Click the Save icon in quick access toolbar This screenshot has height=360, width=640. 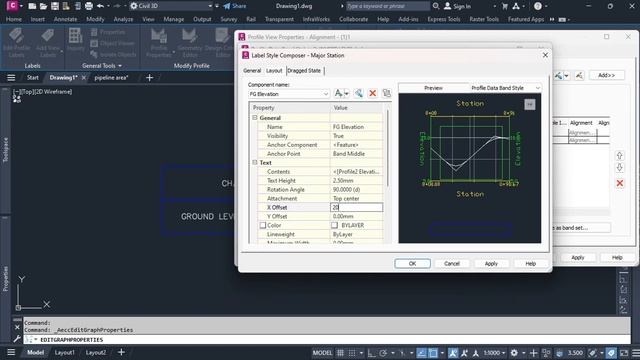(55, 6)
